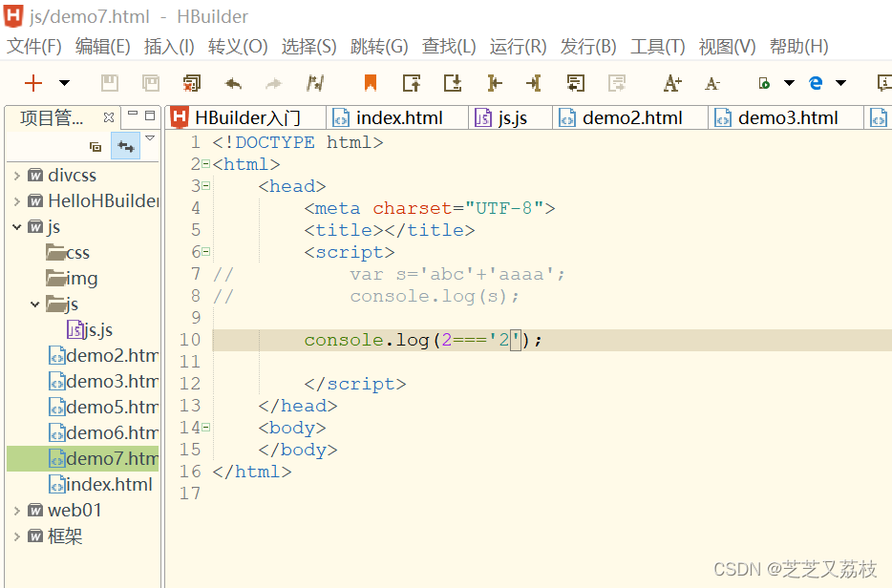Open the 转义(O) menu
Viewport: 892px width, 588px height.
[x=238, y=46]
